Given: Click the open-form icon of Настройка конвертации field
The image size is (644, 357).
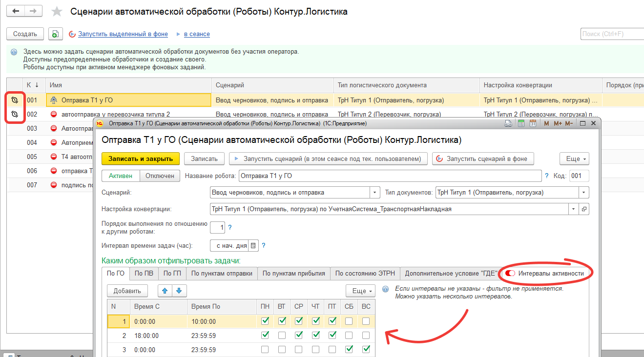Looking at the screenshot, I should pyautogui.click(x=584, y=209).
